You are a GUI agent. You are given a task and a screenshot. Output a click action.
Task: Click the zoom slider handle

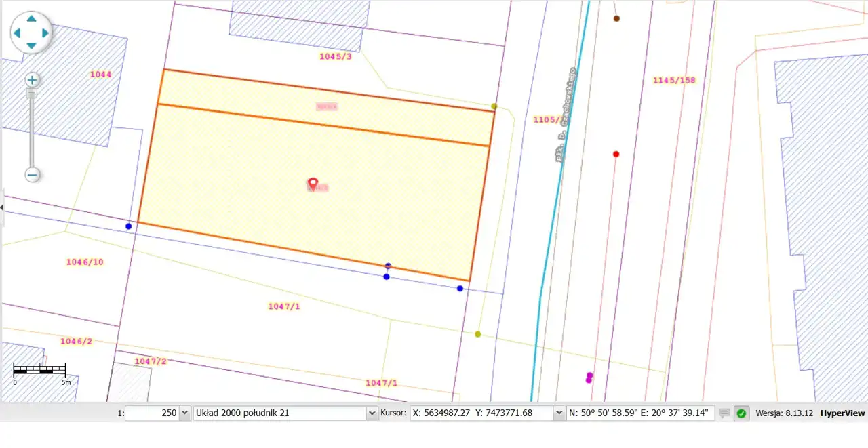32,93
